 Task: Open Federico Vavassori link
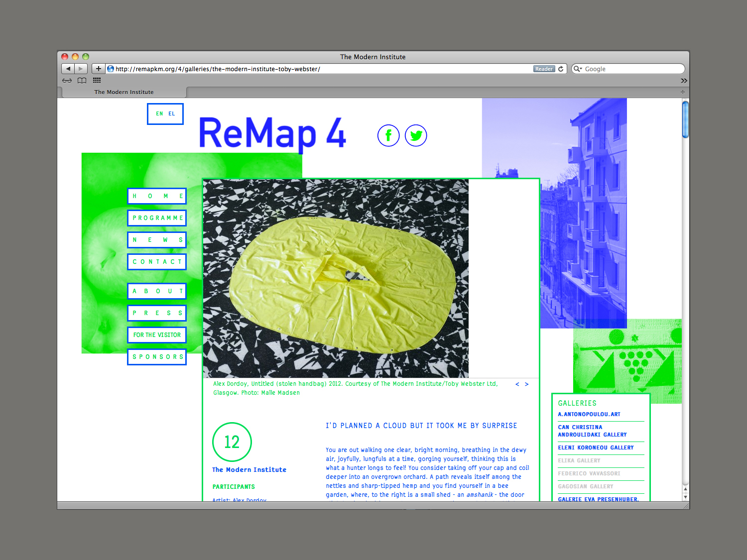589,473
